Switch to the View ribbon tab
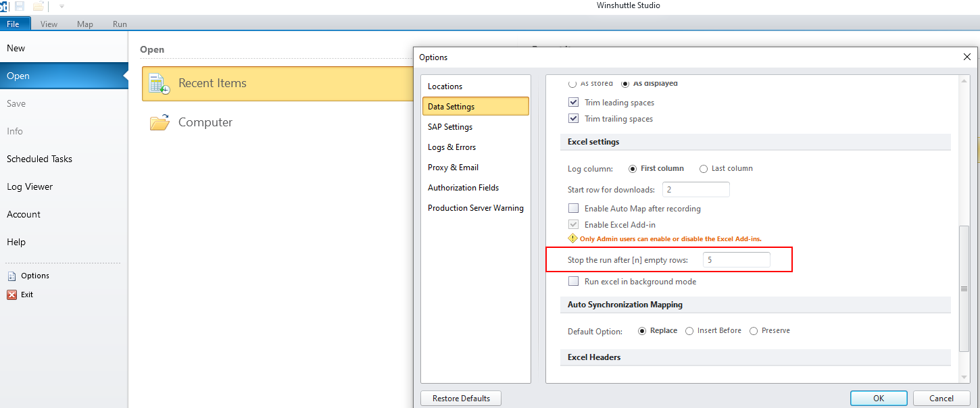 click(49, 24)
